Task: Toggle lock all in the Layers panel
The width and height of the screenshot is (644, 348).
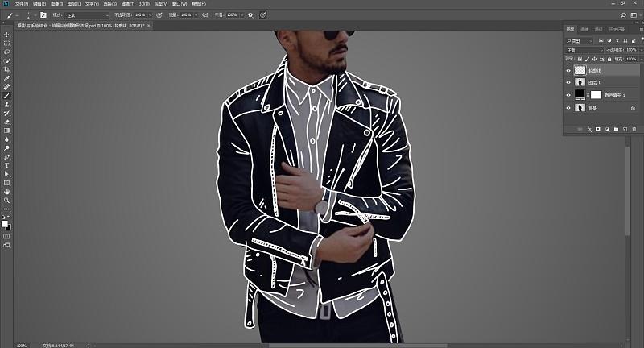Action: (x=609, y=59)
